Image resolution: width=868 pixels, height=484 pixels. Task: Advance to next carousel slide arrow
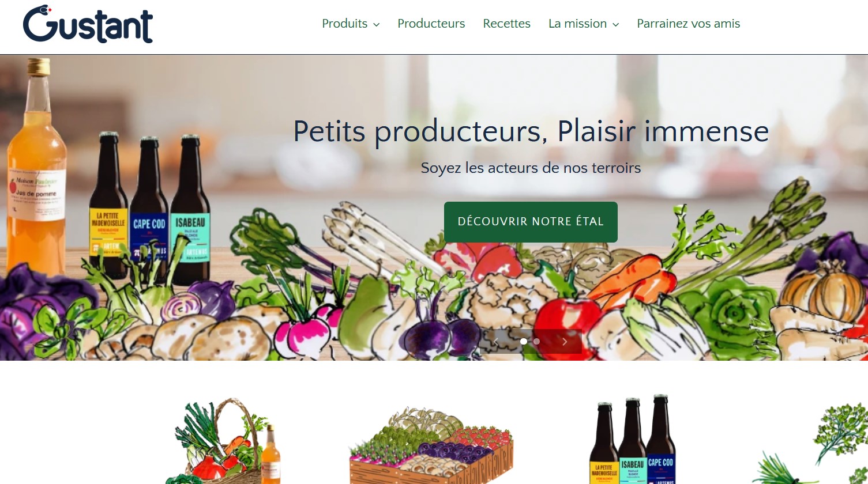pyautogui.click(x=565, y=342)
